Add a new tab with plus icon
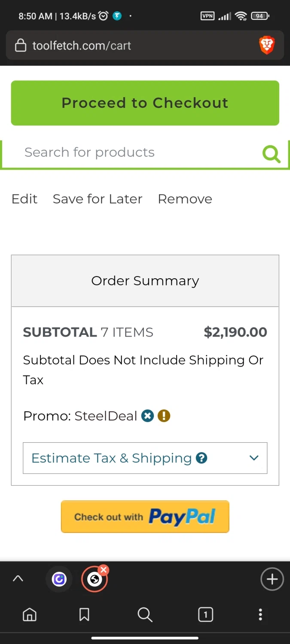This screenshot has width=290, height=644. click(x=272, y=579)
